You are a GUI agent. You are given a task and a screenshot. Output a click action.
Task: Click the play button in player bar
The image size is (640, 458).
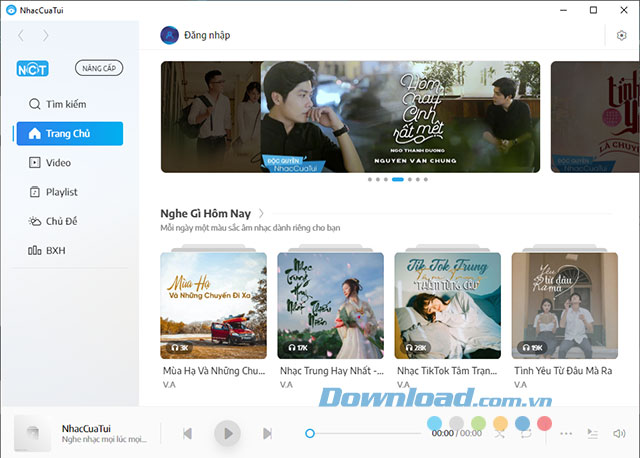pos(227,433)
